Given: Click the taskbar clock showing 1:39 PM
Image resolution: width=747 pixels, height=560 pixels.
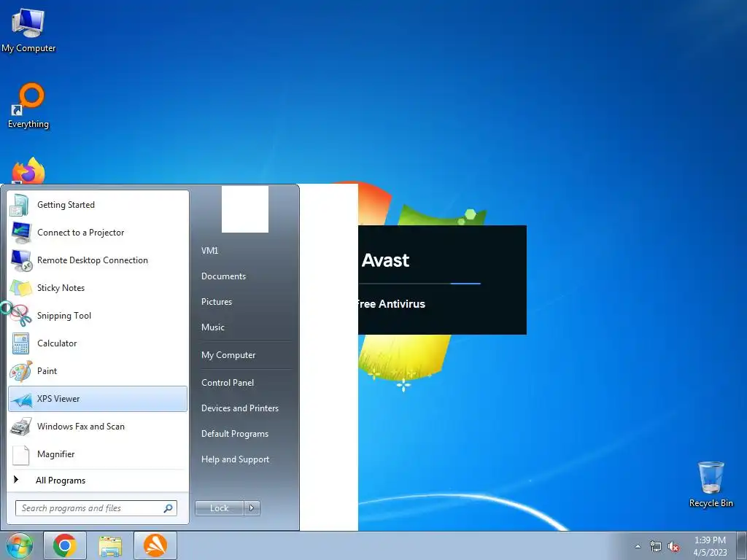Looking at the screenshot, I should tap(710, 546).
